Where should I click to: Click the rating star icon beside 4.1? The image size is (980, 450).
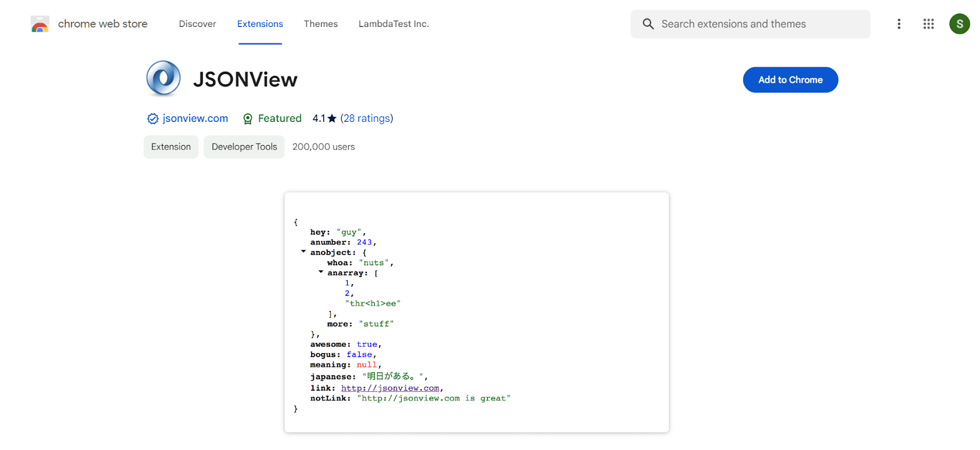(x=332, y=118)
